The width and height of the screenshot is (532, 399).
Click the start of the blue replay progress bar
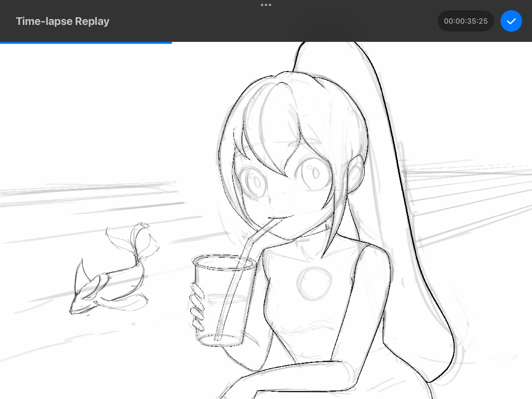coord(1,43)
